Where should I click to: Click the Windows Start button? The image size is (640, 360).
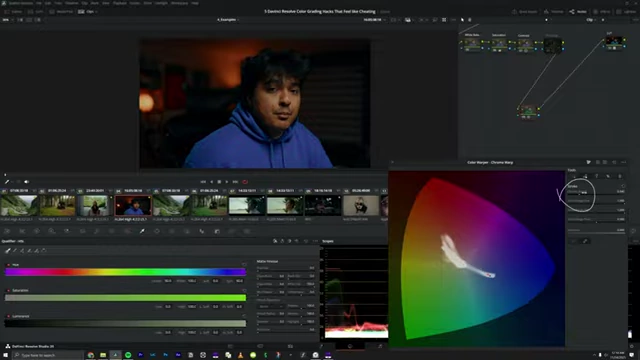(x=5, y=355)
